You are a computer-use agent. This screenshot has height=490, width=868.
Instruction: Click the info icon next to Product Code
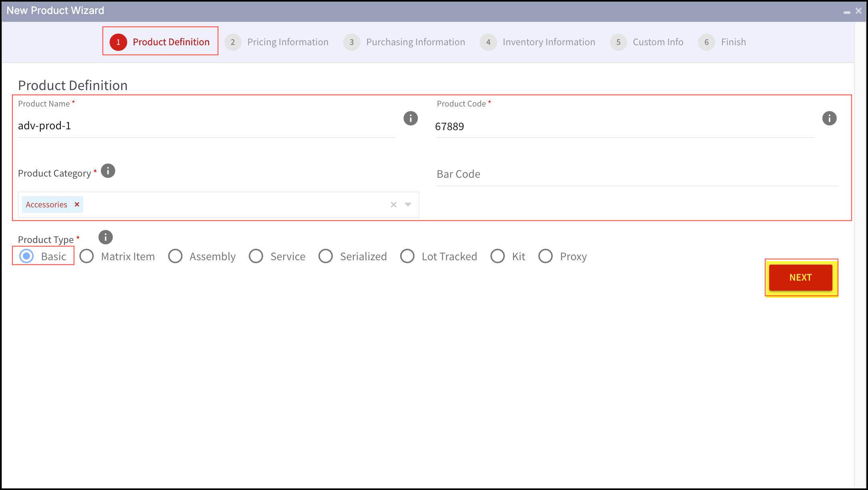829,118
